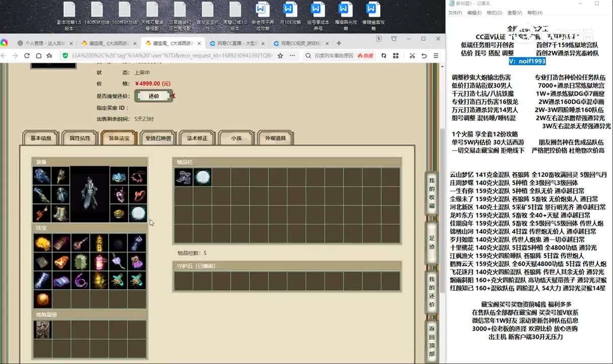Open Notepad 查看(V) menu
This screenshot has width=613, height=364.
point(515,13)
